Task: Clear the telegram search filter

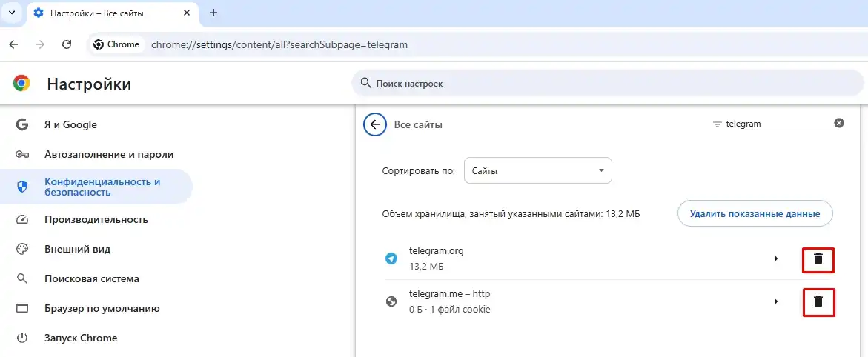Action: click(x=839, y=124)
